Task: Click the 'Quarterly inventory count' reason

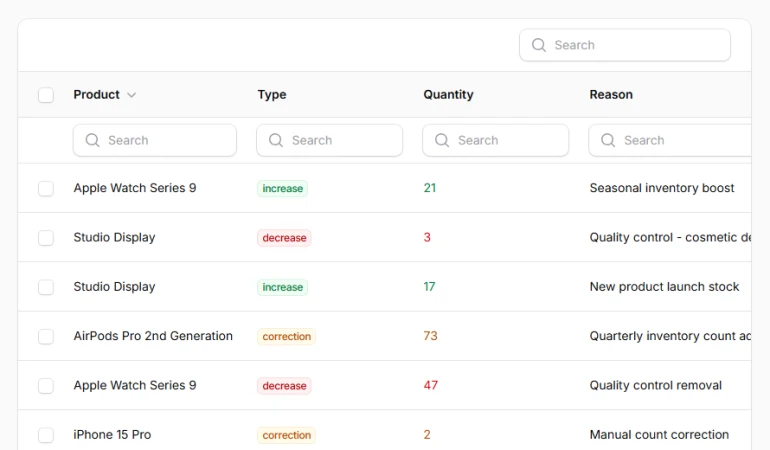Action: tap(670, 336)
